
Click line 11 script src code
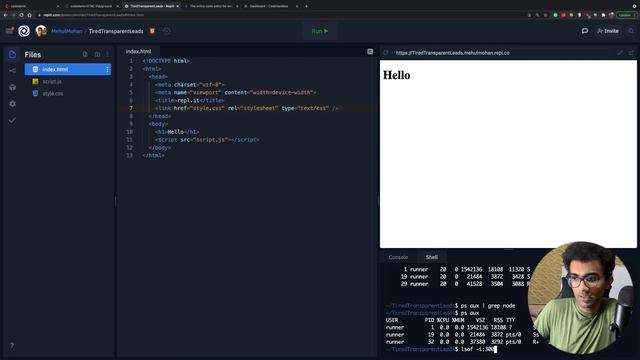point(207,140)
